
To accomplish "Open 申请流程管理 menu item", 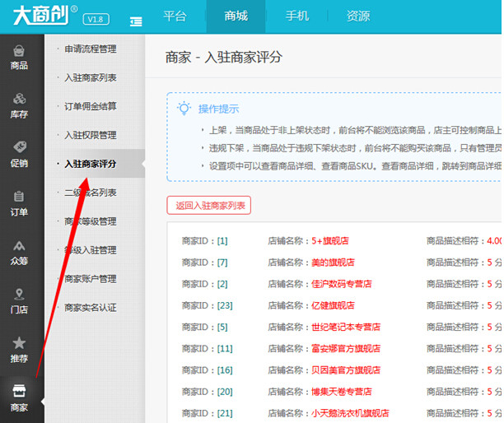I will point(91,49).
